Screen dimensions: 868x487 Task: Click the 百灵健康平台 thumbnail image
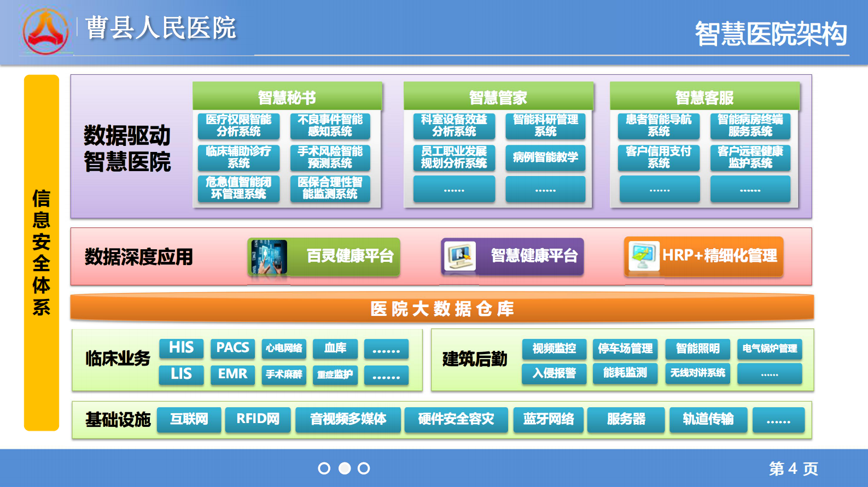pyautogui.click(x=269, y=257)
